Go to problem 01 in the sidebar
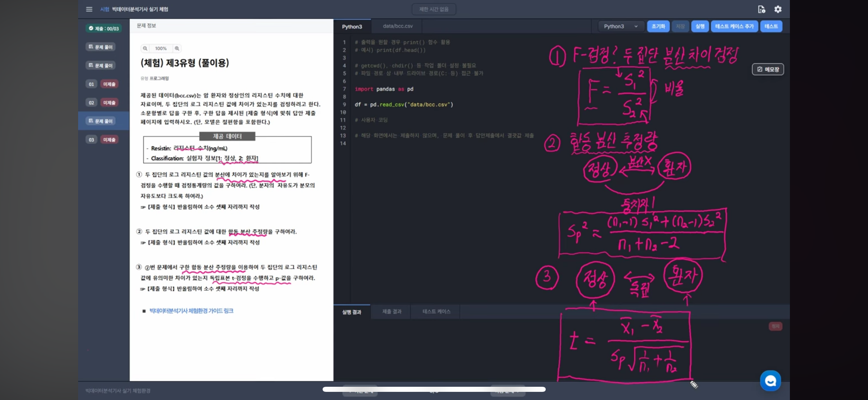 tap(91, 84)
